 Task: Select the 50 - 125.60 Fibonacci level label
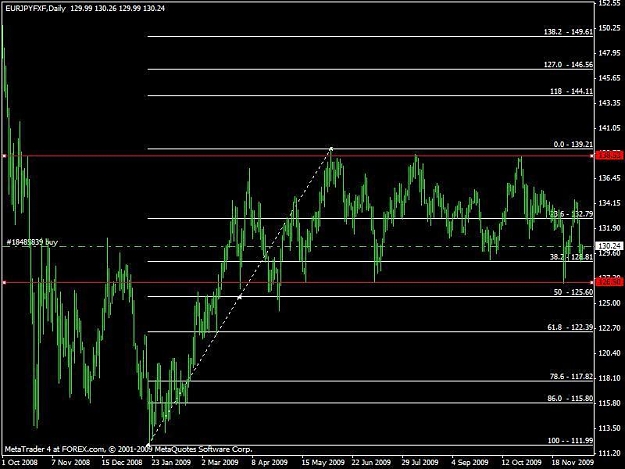coord(573,292)
